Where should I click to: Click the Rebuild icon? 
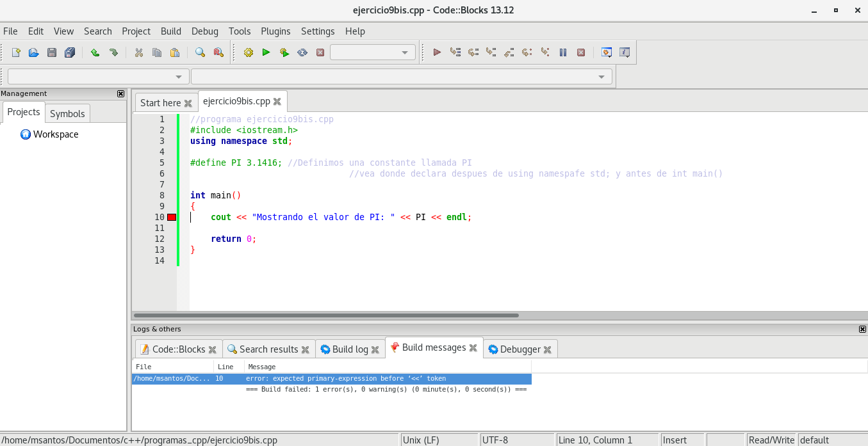point(302,52)
